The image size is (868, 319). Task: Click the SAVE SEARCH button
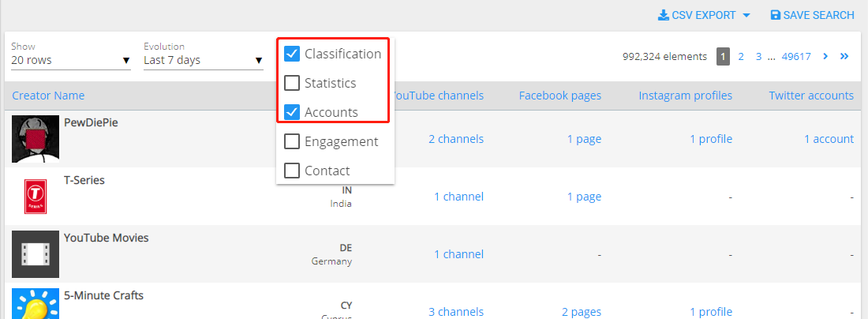[x=812, y=16]
